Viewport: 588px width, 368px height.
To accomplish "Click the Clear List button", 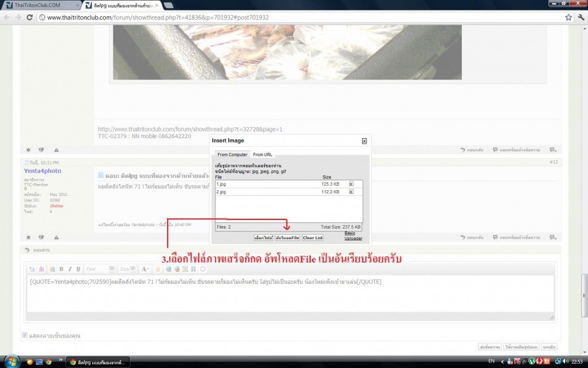I will 313,238.
